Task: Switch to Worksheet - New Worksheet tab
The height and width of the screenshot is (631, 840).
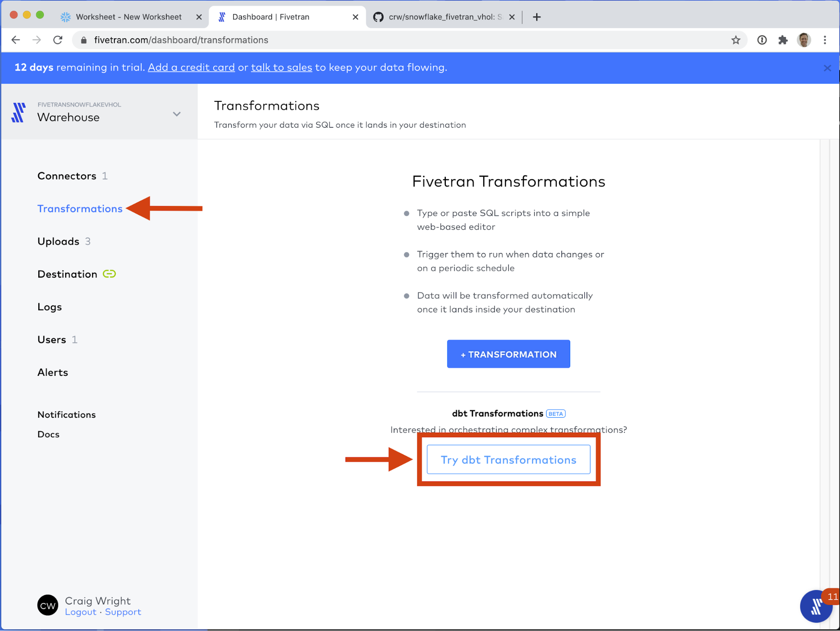Action: [129, 17]
